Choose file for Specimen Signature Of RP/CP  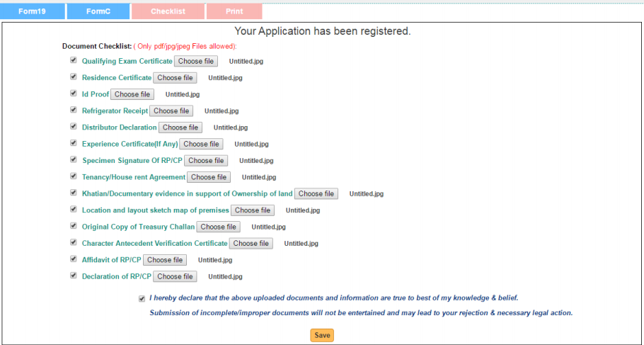click(x=206, y=161)
